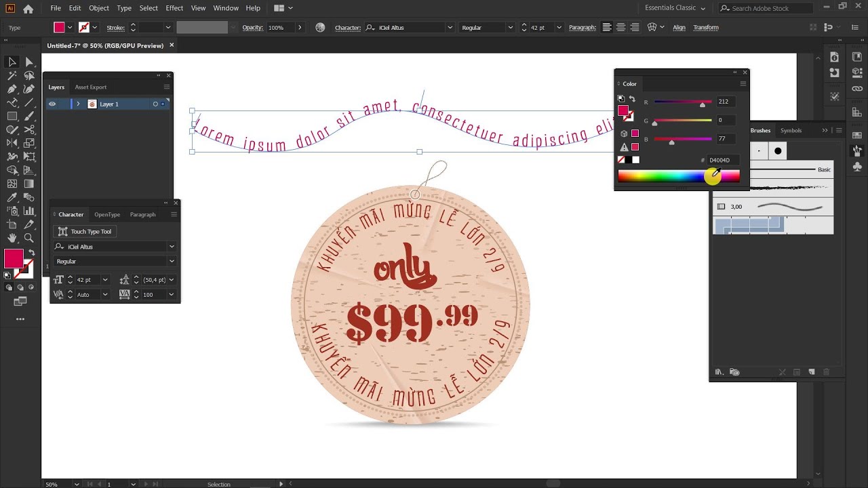Screen dimensions: 868x488
Task: Click the Character link in control bar
Action: point(347,27)
